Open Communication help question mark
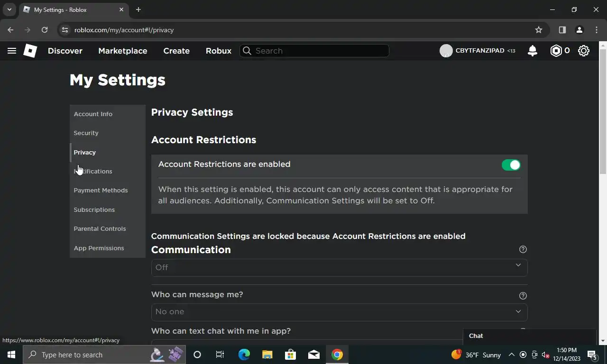 [523, 249]
